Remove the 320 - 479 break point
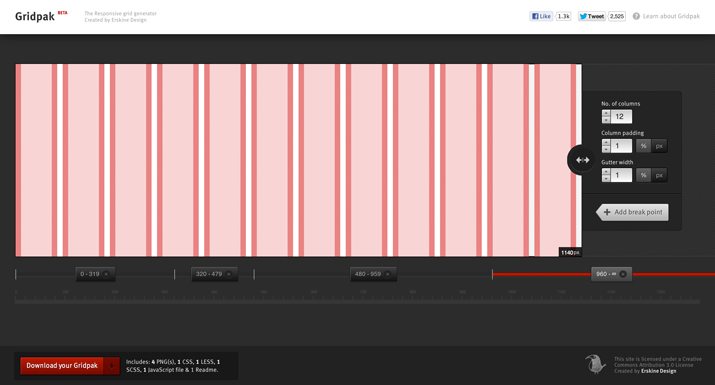This screenshot has height=385, width=715. pos(229,274)
